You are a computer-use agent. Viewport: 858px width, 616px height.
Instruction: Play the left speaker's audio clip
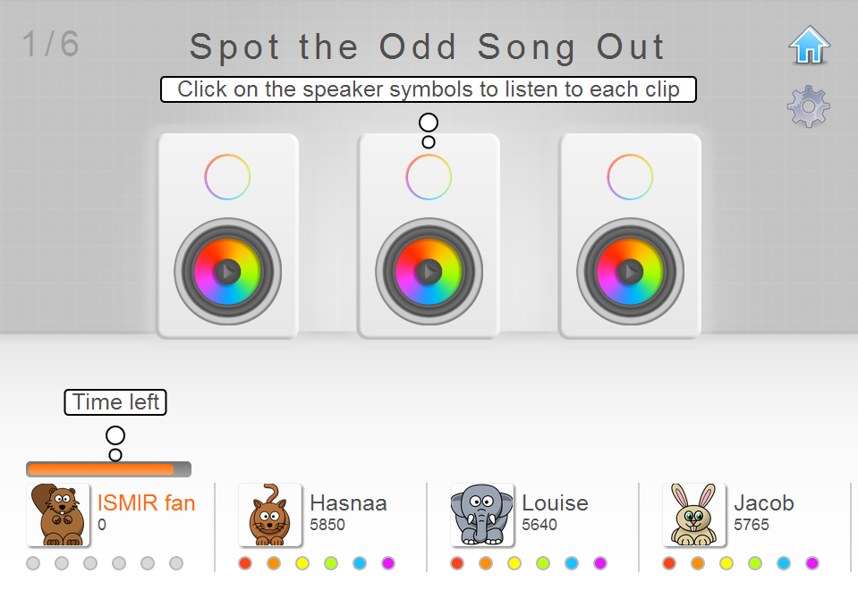228,271
